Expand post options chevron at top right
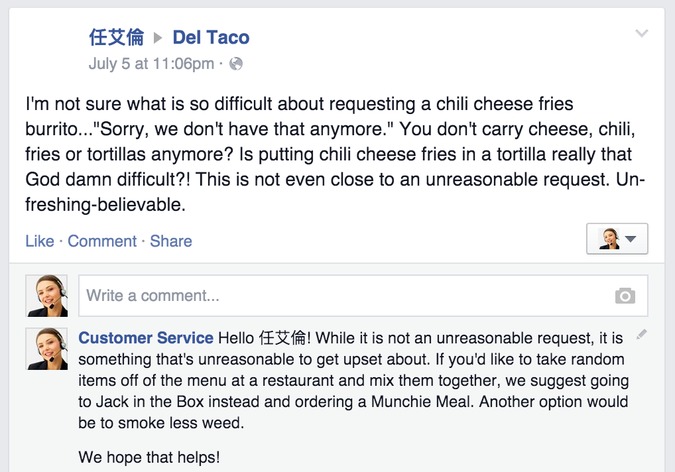 pos(641,33)
